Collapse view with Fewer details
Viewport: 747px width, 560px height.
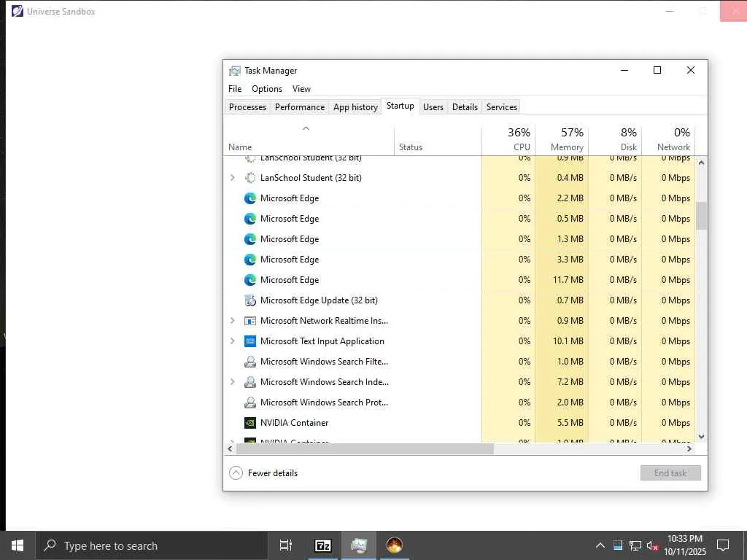[x=263, y=472]
